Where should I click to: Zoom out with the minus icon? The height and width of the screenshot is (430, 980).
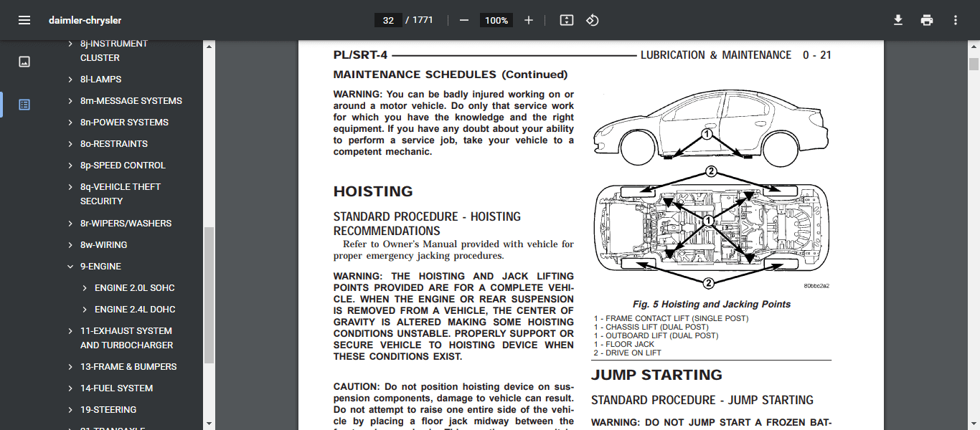click(x=464, y=20)
